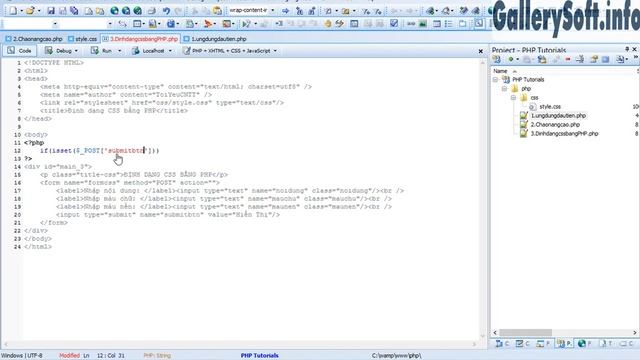The image size is (640, 360).
Task: Click the globe tab icon at Project panel bottom
Action: coord(582,344)
